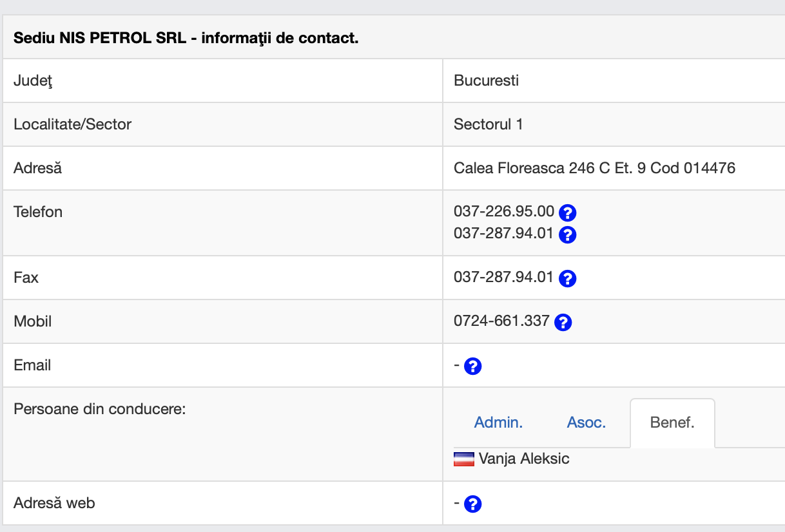The image size is (785, 532).
Task: Select the Benef. tab
Action: point(672,423)
